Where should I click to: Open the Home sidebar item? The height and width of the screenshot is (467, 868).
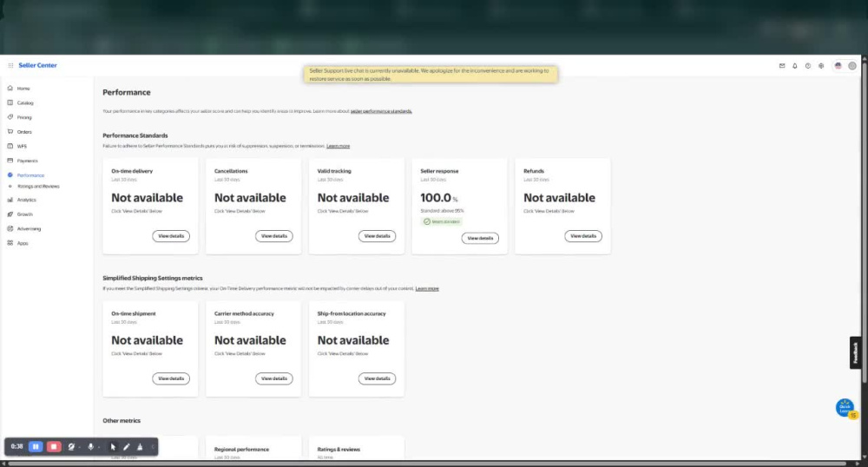pos(23,89)
